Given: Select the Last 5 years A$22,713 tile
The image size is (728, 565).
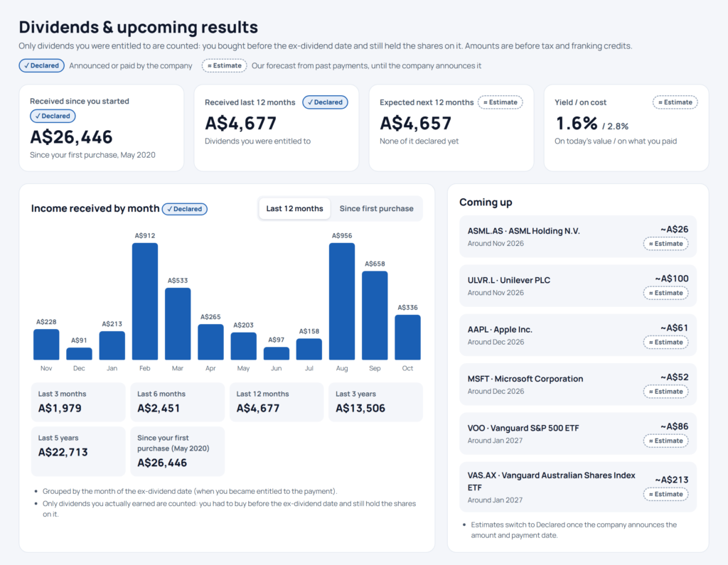Looking at the screenshot, I should point(78,451).
